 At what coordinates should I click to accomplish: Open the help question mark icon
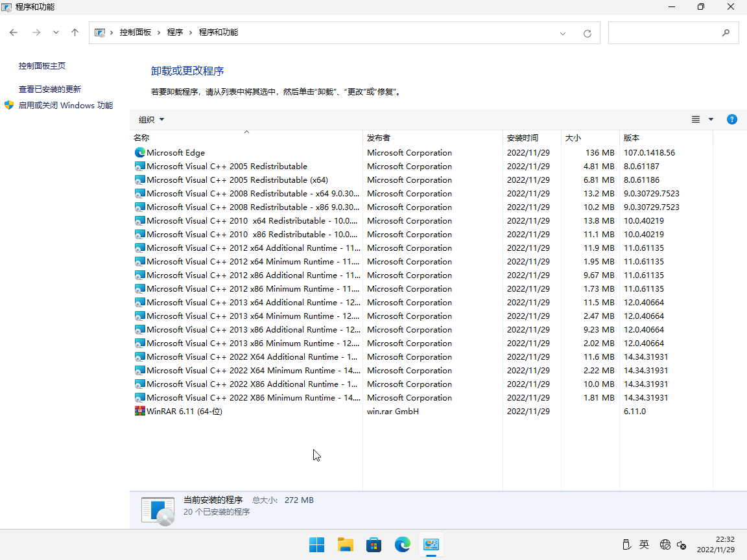coord(732,119)
